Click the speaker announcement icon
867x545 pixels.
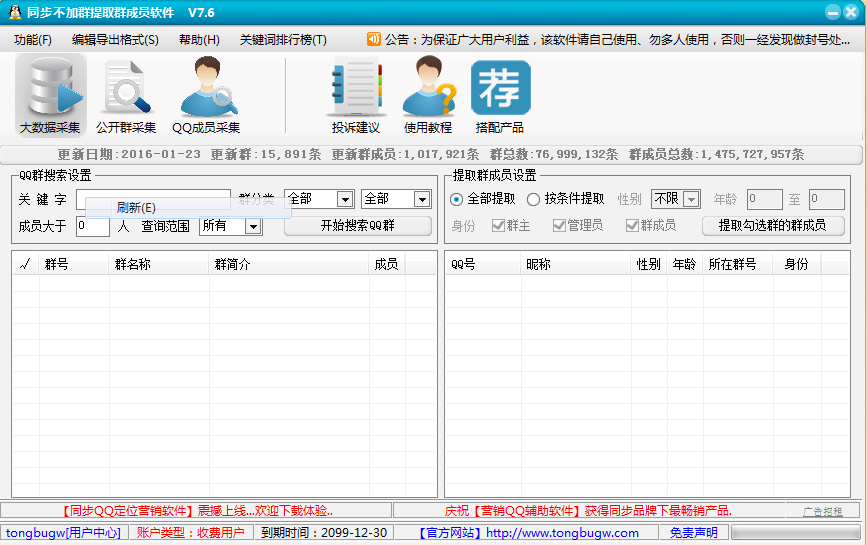(374, 39)
